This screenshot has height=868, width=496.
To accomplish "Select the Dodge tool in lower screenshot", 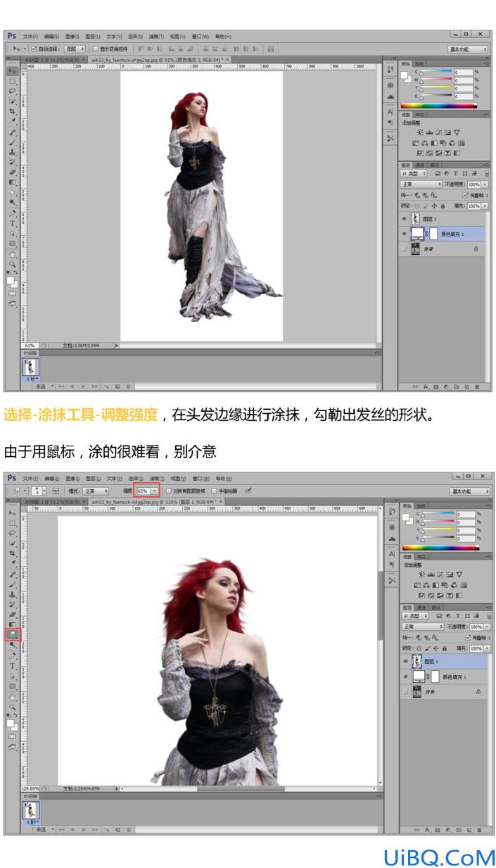I will tap(13, 646).
